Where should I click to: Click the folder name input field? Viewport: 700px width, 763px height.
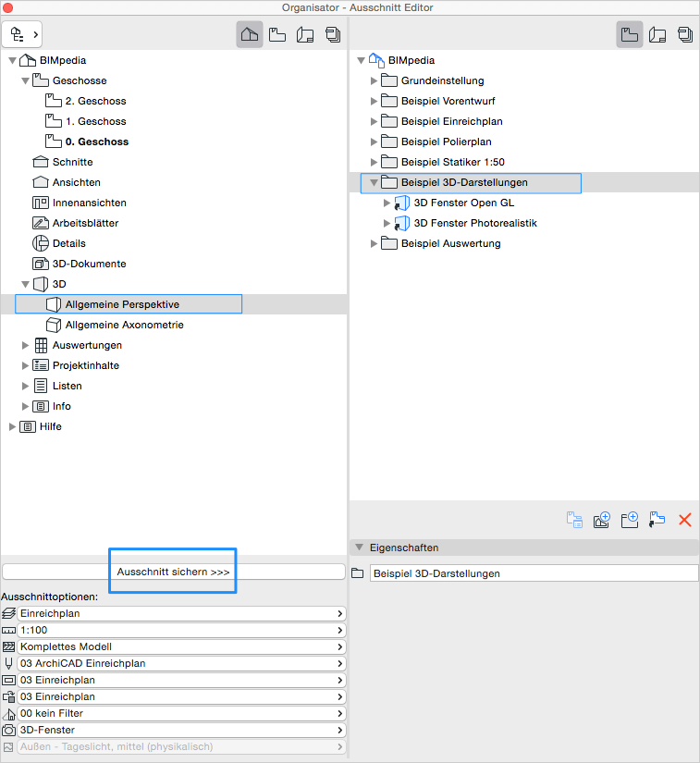tap(533, 573)
